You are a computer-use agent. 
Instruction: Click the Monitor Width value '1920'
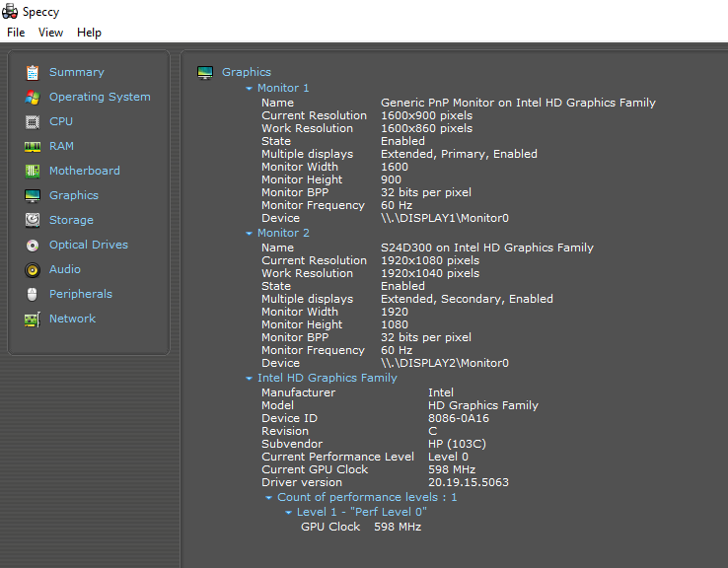(395, 312)
